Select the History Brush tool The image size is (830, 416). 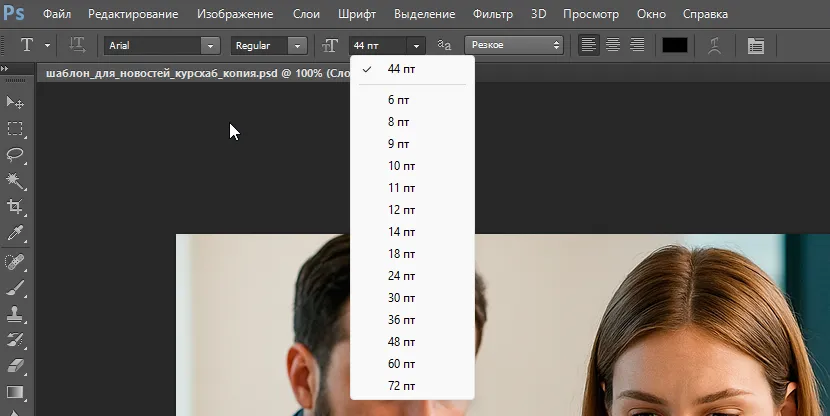[x=15, y=340]
